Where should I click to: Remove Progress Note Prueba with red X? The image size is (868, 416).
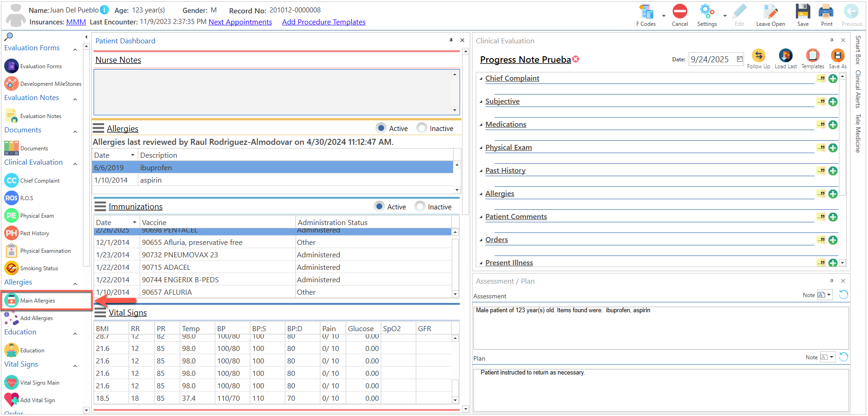[576, 59]
